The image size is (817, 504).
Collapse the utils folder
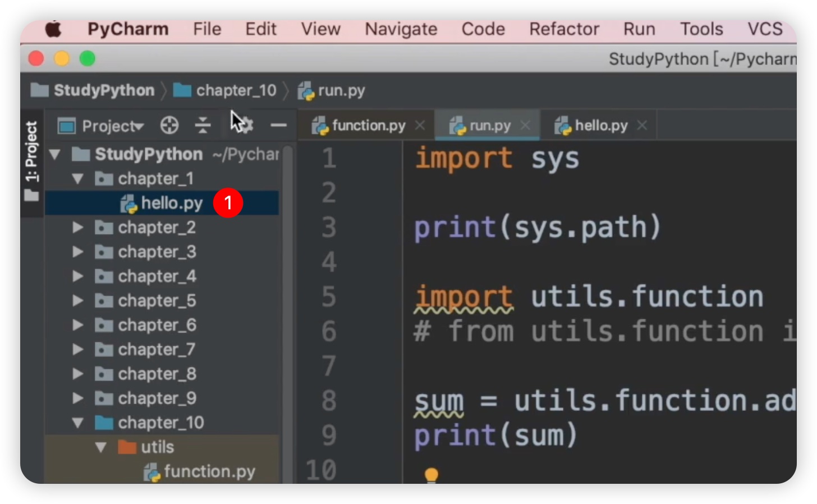(101, 447)
